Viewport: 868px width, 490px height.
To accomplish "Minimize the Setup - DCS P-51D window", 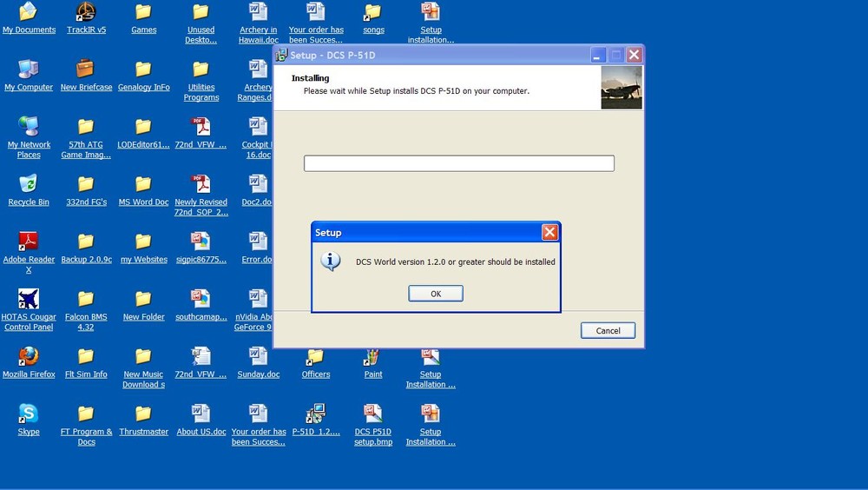I will 598,55.
